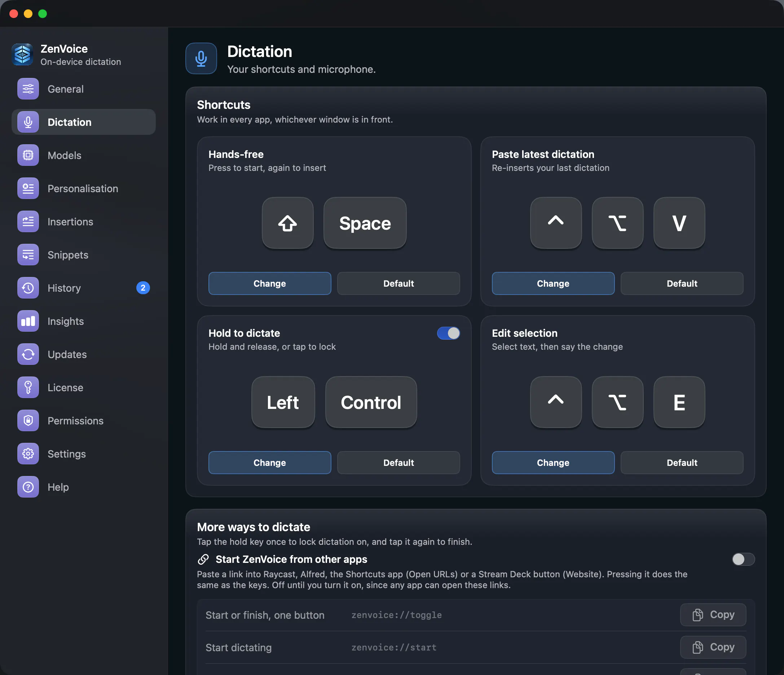This screenshot has width=784, height=675.
Task: Click the E key cap
Action: [x=679, y=402]
